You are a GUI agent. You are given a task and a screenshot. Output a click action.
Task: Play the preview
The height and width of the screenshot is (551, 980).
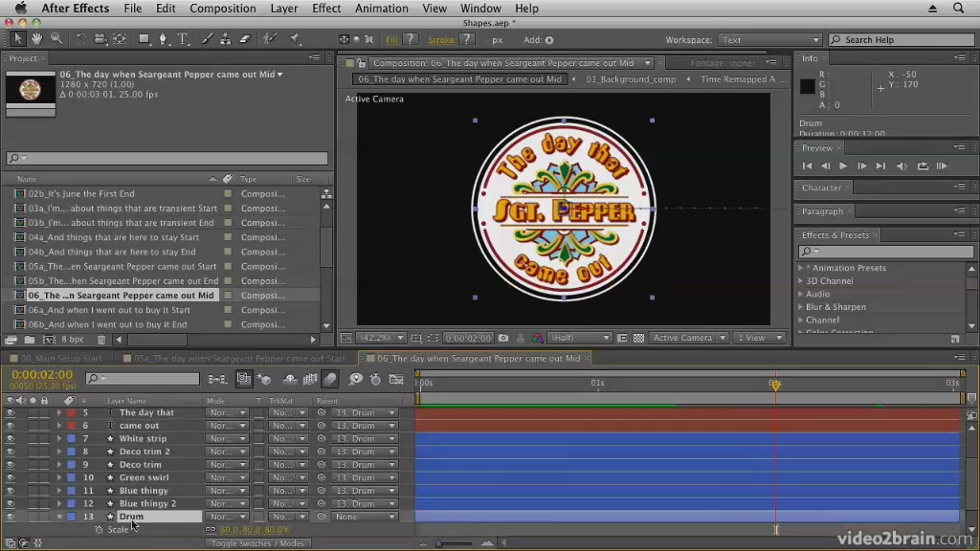pyautogui.click(x=843, y=166)
